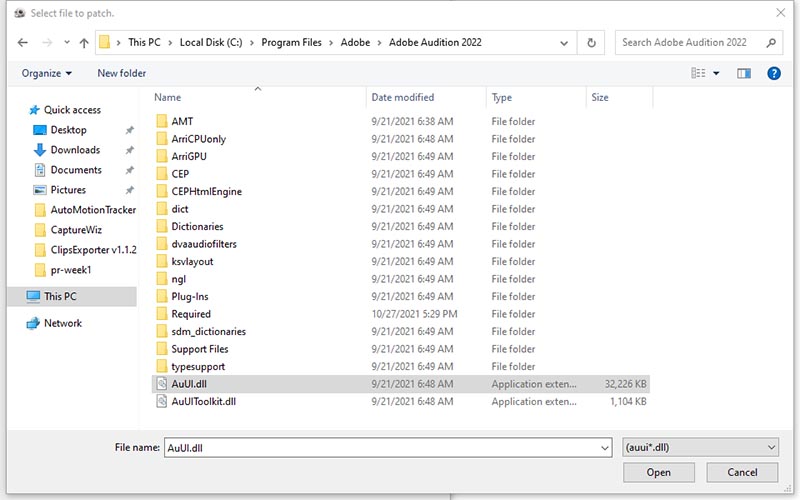800x500 pixels.
Task: Create a New folder
Action: (121, 73)
